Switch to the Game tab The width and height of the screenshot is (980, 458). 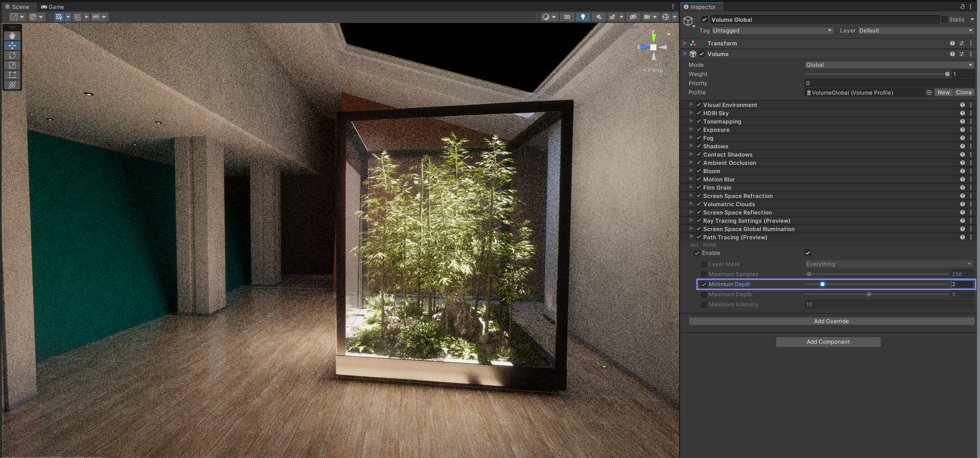[53, 6]
